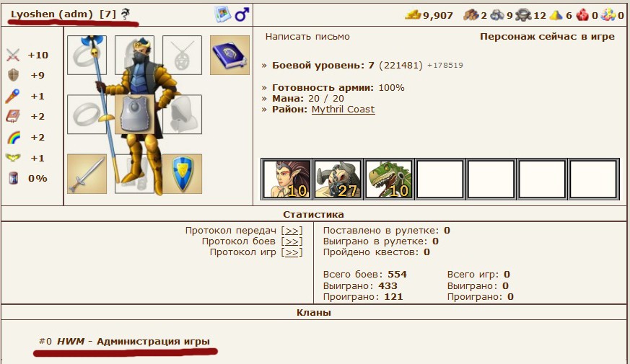Screen dimensions: 630x364
Task: Click the attack crossed swords stat icon
Action: point(13,55)
